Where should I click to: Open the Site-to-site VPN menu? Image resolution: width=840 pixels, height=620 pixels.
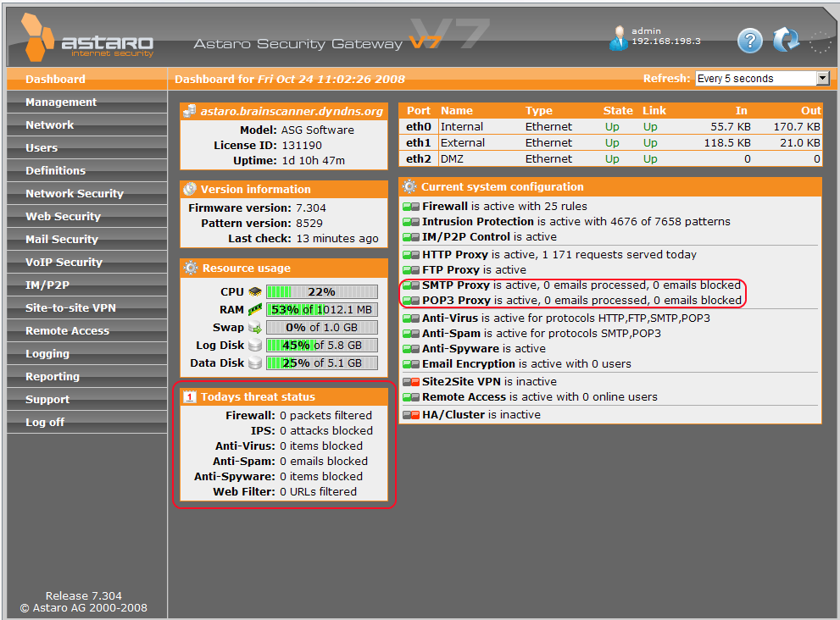pos(86,307)
